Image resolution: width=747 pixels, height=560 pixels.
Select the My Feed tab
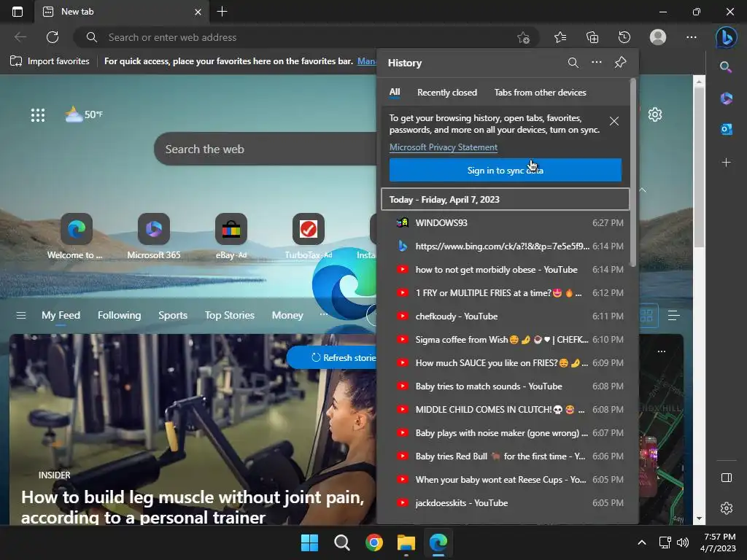(61, 315)
